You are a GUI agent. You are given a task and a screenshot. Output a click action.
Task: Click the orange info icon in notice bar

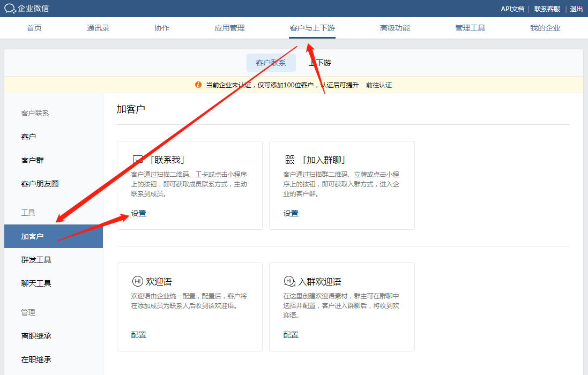pos(198,85)
